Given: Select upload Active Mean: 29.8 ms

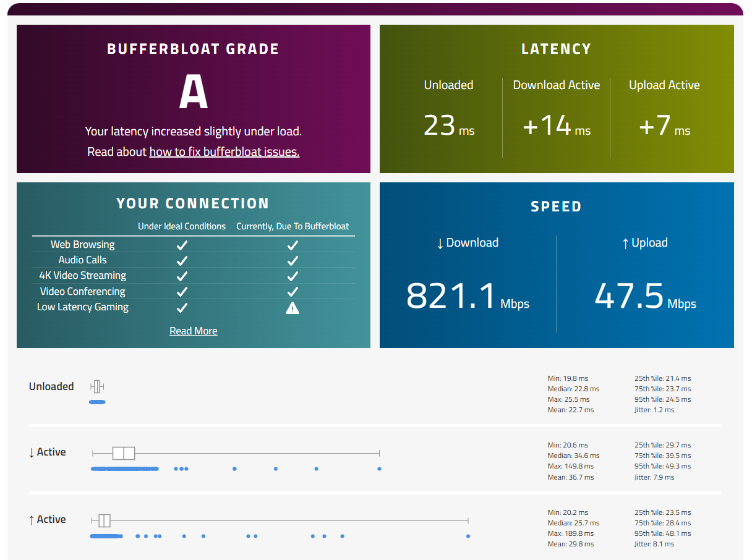Looking at the screenshot, I should pyautogui.click(x=570, y=544).
